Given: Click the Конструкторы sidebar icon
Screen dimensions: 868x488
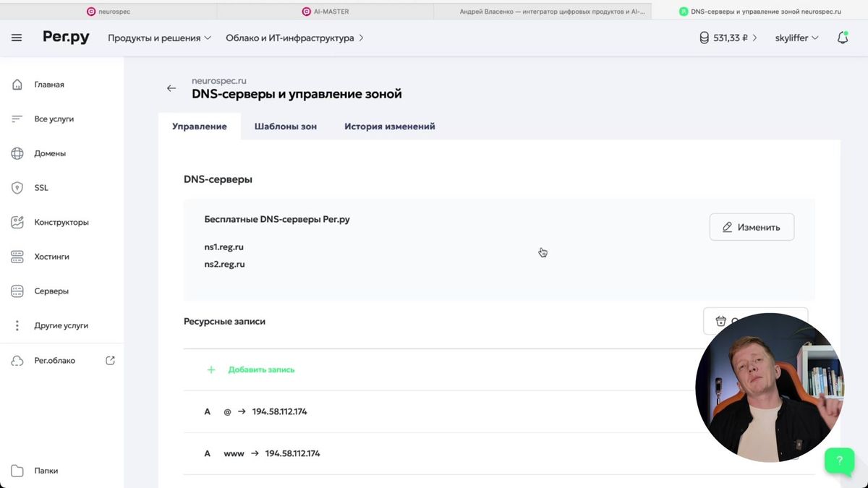Looking at the screenshot, I should click(17, 222).
